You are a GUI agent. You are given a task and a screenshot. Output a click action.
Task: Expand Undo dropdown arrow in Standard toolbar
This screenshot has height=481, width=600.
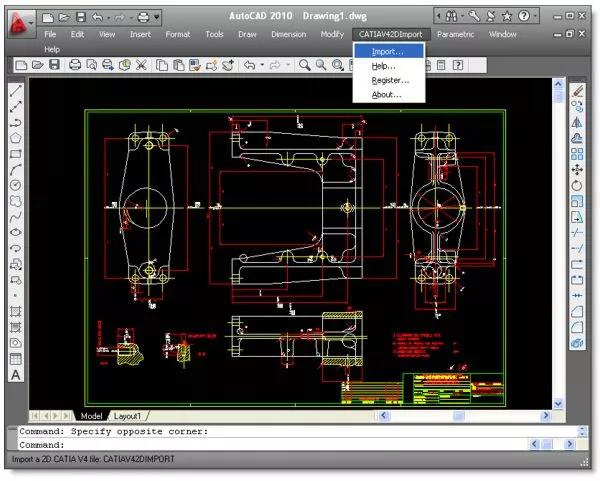(x=262, y=65)
